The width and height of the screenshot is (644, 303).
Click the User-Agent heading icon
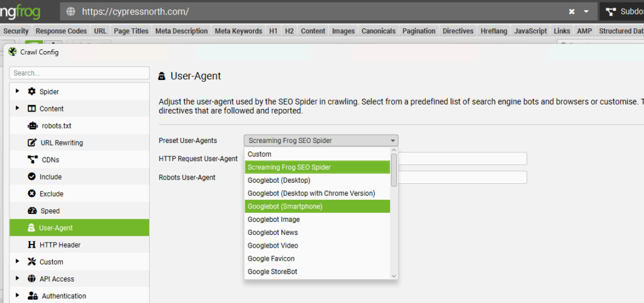tap(162, 76)
